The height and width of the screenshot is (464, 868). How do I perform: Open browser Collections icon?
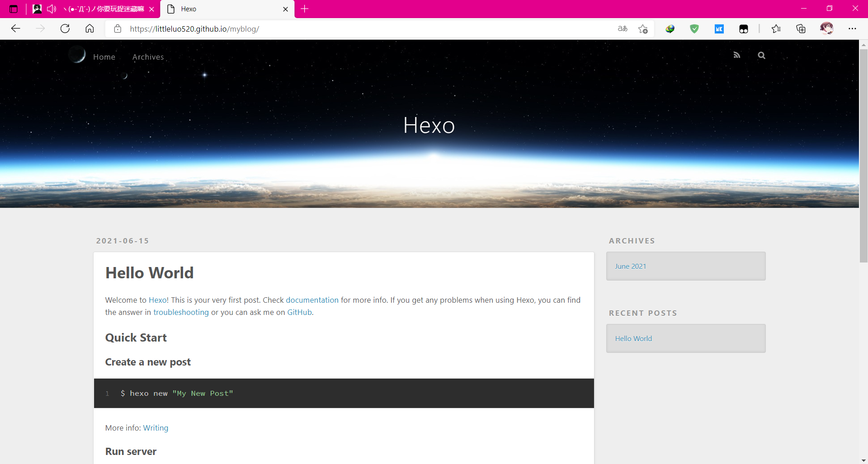(x=801, y=29)
